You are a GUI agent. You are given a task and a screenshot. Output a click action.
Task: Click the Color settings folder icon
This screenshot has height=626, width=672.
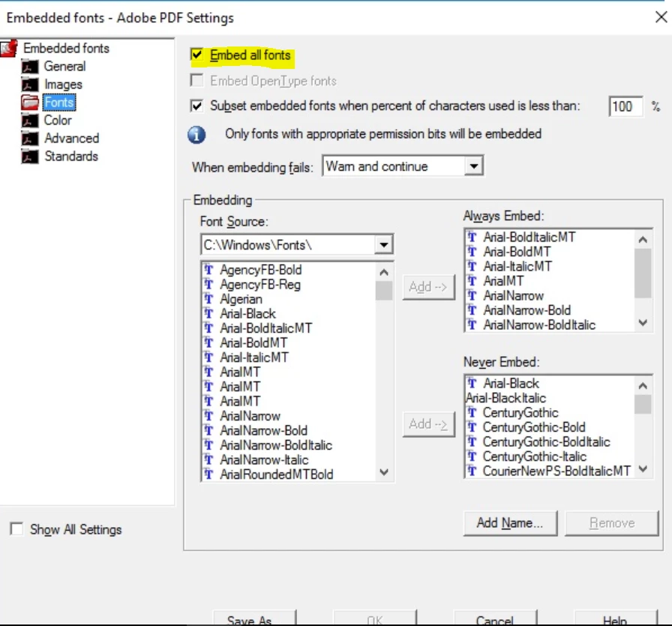coord(30,121)
